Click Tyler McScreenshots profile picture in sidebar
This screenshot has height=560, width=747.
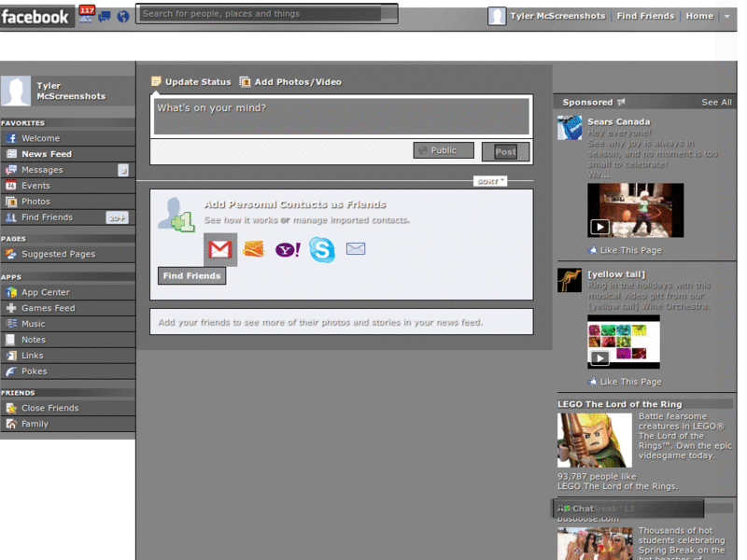click(x=16, y=91)
